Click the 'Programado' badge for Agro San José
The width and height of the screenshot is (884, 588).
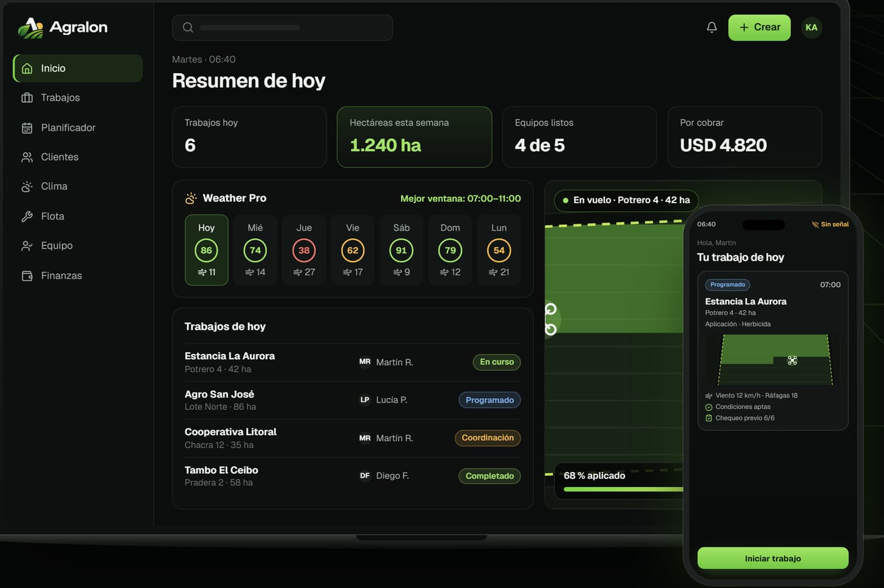(x=489, y=400)
